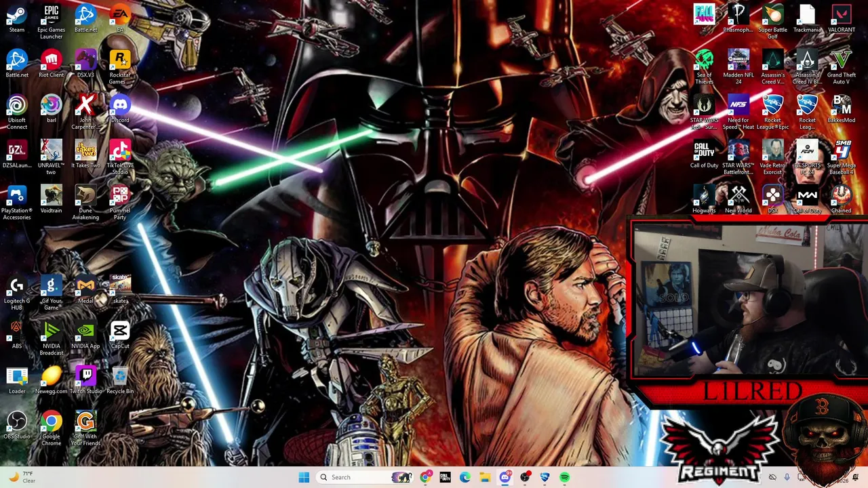Screen dimensions: 868x488
Task: Open Ubisoft Connect desktop icon
Action: tap(17, 113)
